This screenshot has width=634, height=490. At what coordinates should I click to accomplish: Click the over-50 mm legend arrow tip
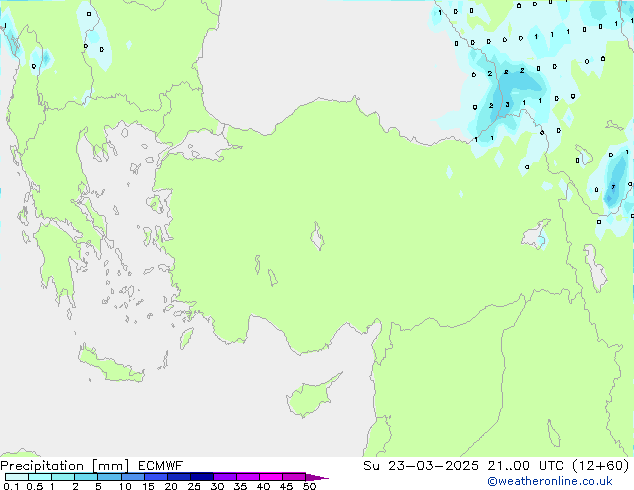coord(317,477)
